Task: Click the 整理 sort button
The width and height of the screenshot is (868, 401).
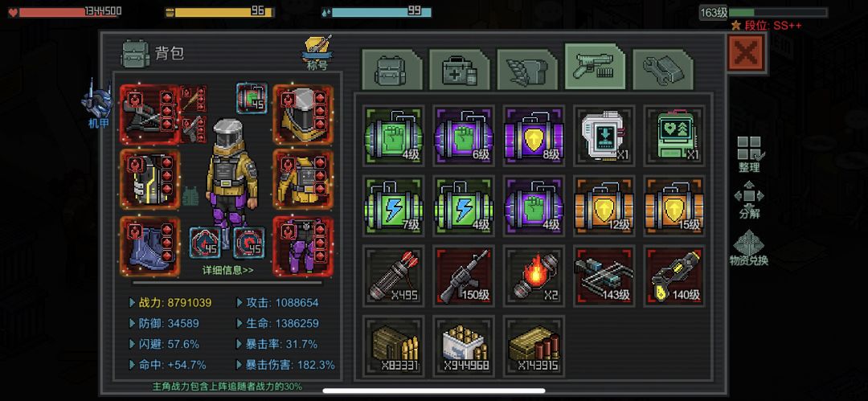Action: coord(748,154)
